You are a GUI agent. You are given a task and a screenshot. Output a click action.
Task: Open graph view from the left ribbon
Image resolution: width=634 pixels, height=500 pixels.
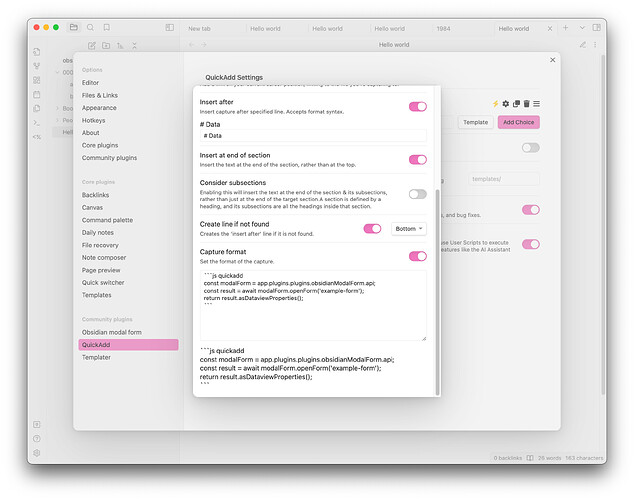coord(37,66)
